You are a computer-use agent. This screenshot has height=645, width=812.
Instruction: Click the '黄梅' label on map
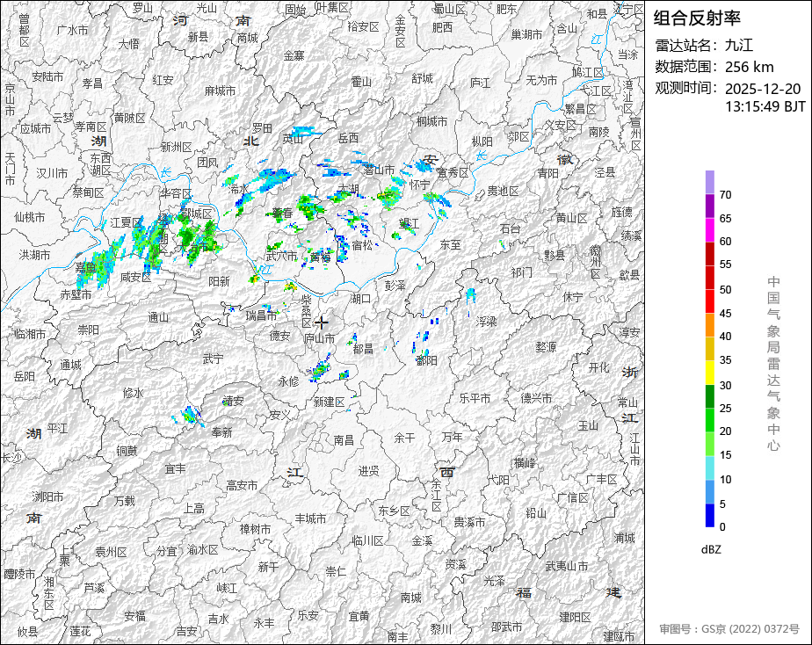point(321,257)
